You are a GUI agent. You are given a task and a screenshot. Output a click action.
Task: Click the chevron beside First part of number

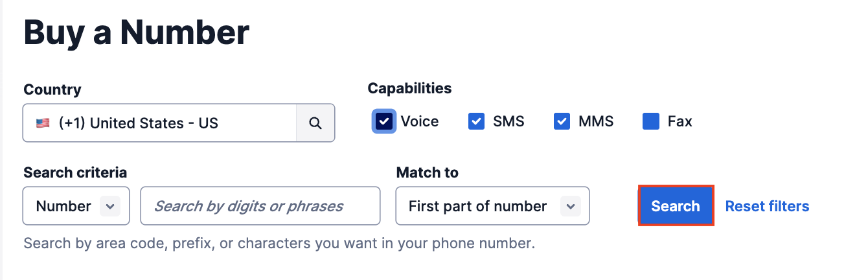(570, 206)
